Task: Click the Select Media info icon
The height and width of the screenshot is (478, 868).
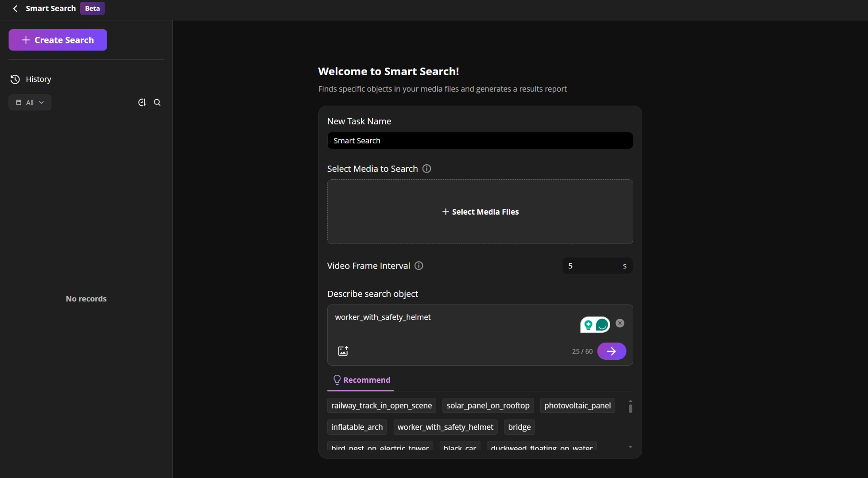Action: [x=426, y=169]
